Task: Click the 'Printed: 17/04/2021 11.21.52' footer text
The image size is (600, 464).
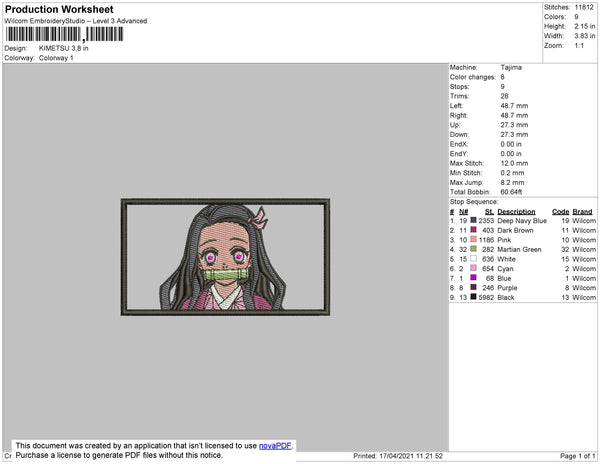Action: click(398, 456)
